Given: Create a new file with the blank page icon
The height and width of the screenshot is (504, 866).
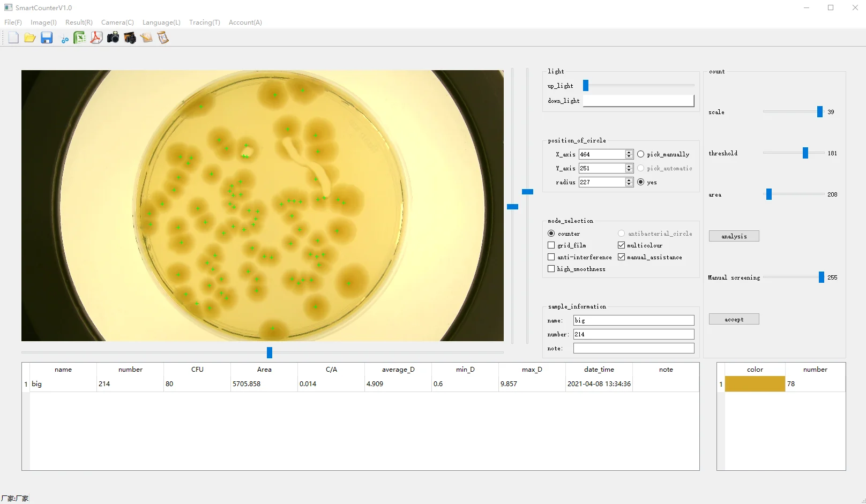Looking at the screenshot, I should pos(13,37).
